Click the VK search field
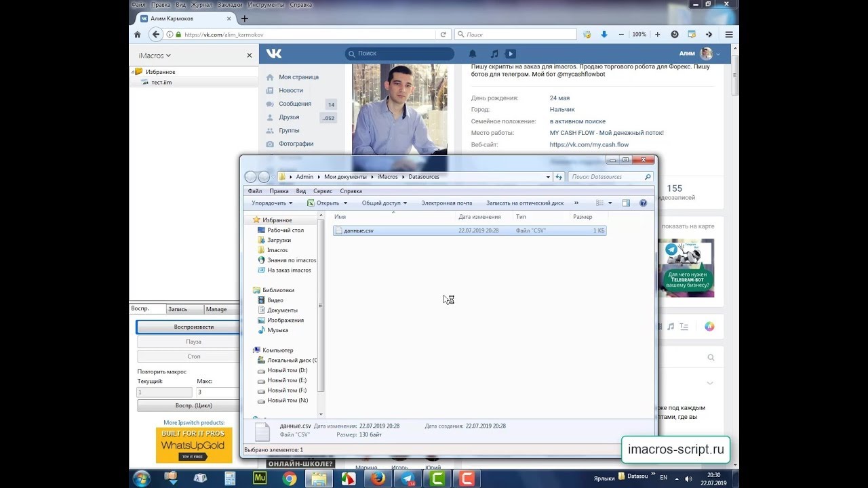 [399, 54]
